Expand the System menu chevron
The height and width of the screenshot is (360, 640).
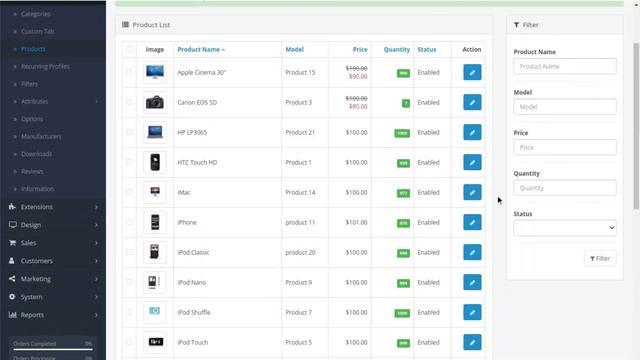(x=96, y=297)
